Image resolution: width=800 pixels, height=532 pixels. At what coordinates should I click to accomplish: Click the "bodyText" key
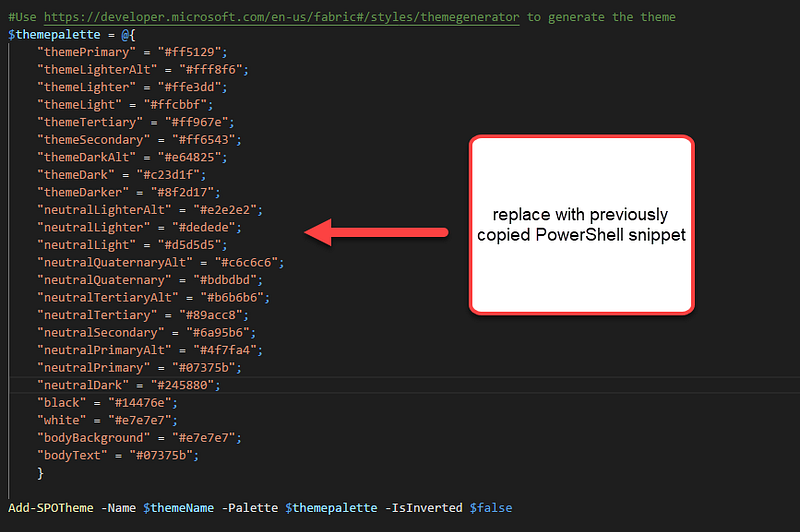point(72,455)
